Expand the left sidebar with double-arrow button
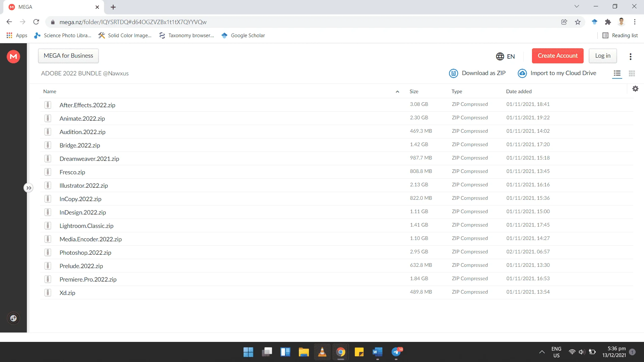644x362 pixels. coord(29,188)
